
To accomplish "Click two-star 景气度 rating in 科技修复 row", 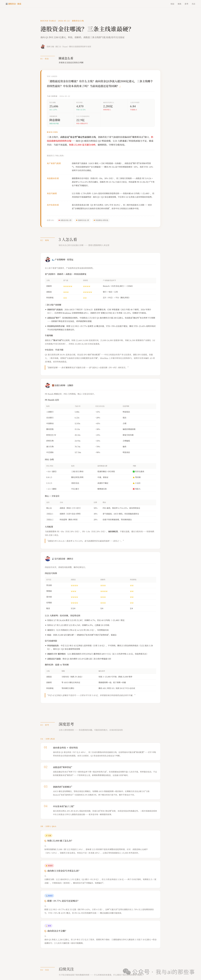I will 65,298.
